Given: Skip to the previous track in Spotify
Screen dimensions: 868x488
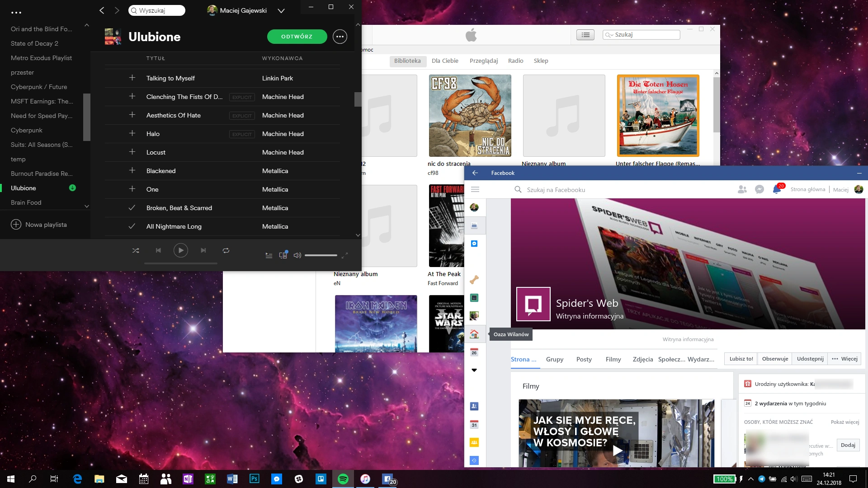Looking at the screenshot, I should (158, 250).
